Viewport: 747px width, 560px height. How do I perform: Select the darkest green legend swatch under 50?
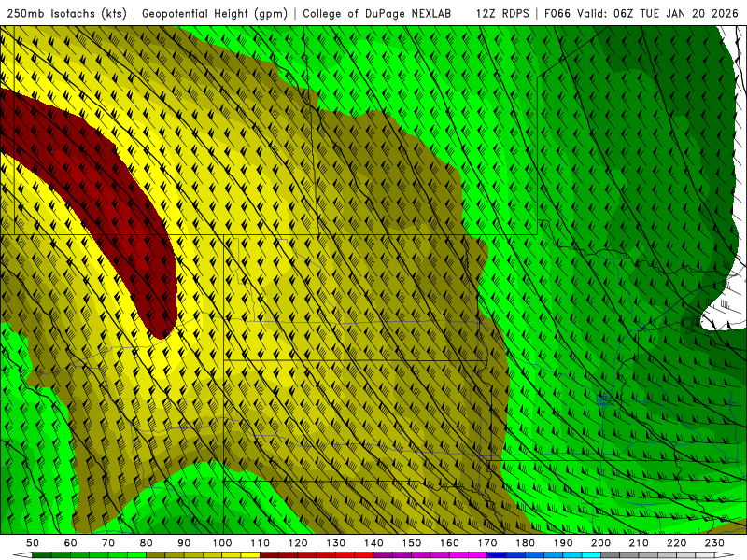coord(42,555)
